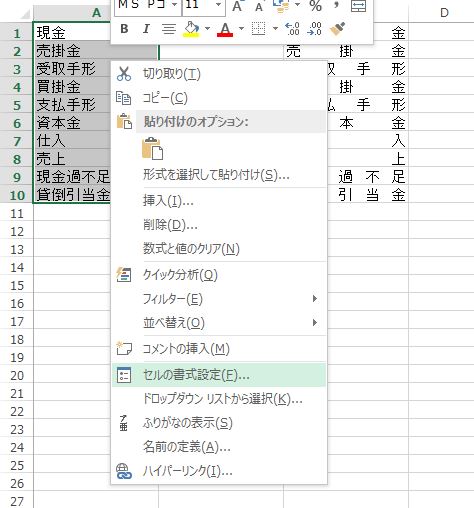Select column D header
The width and height of the screenshot is (474, 508).
441,13
